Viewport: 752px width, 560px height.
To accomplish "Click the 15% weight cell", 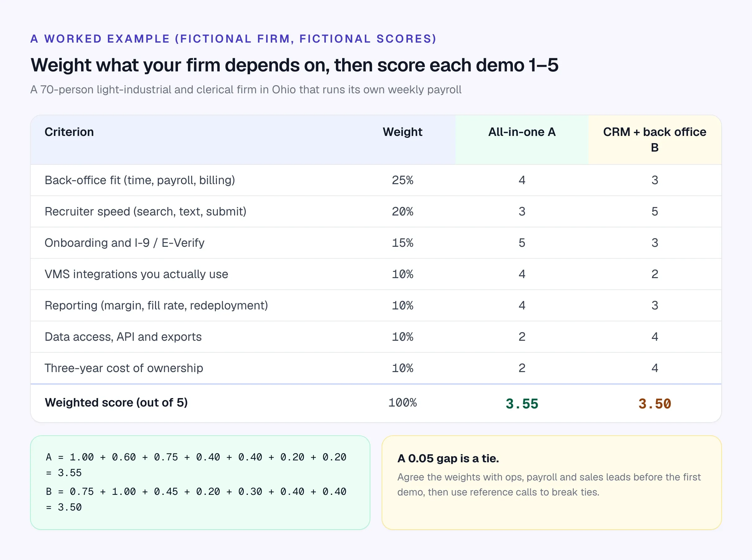I will point(402,243).
